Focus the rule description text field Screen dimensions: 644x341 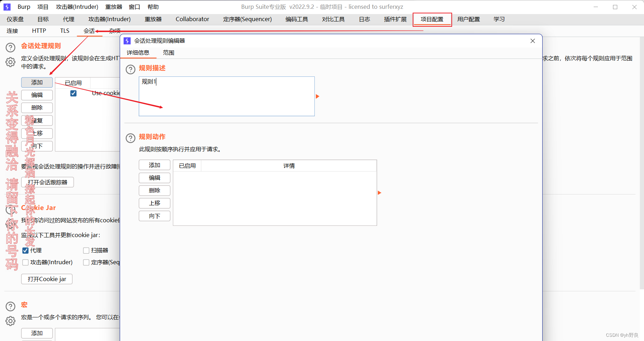click(x=227, y=97)
